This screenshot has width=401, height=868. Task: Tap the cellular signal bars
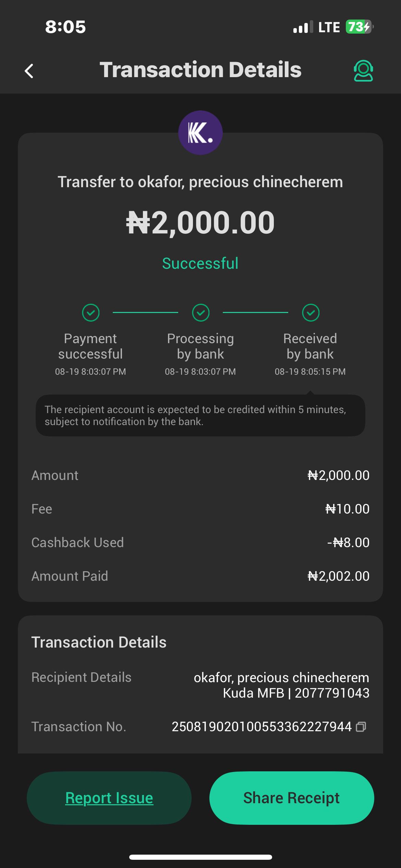(303, 27)
